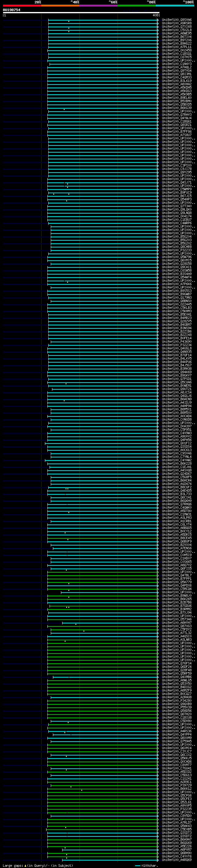The image size is (197, 868).
Task: Select label UniRef100_Q8I3M1
Action: [x=176, y=74]
